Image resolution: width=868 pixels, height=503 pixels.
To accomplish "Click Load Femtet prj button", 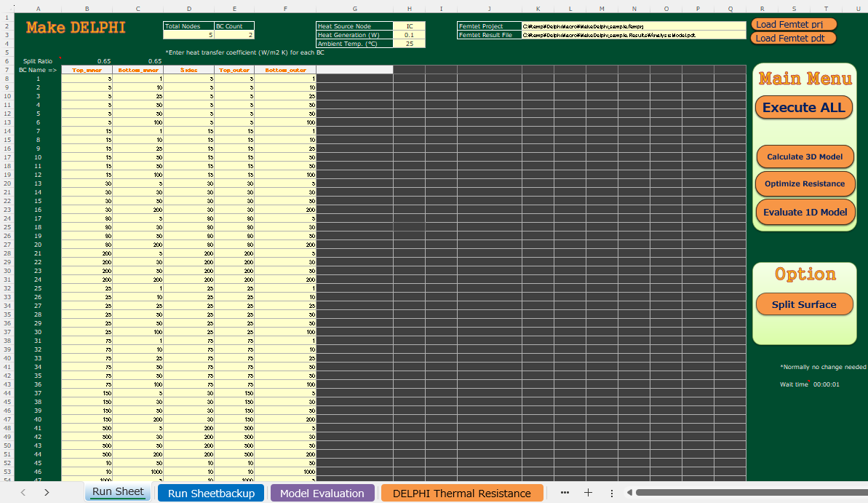I will pos(794,24).
